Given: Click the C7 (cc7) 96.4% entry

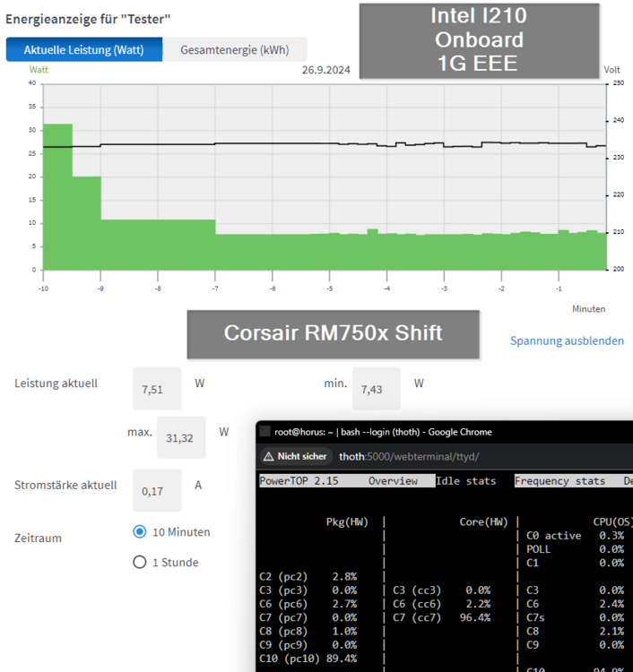Looking at the screenshot, I should pyautogui.click(x=441, y=617).
